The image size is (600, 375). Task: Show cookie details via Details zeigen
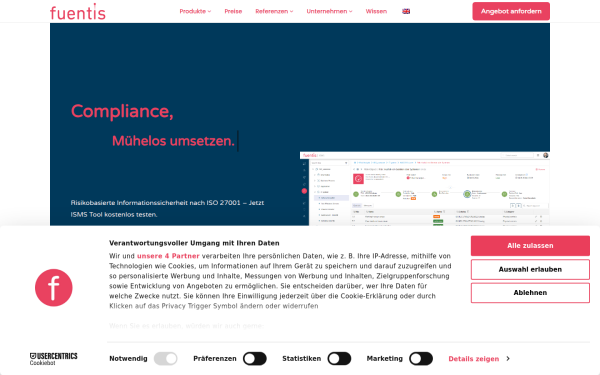(474, 359)
